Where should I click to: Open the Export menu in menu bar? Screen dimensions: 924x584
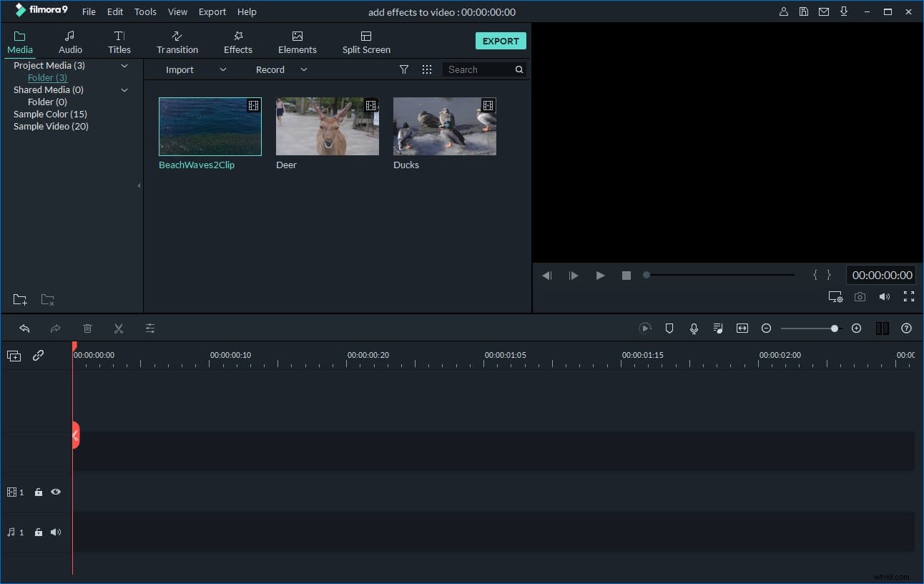coord(212,11)
